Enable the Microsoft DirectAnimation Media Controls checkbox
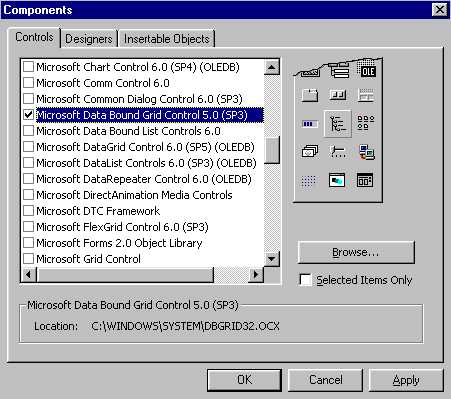The height and width of the screenshot is (399, 451). [x=29, y=195]
